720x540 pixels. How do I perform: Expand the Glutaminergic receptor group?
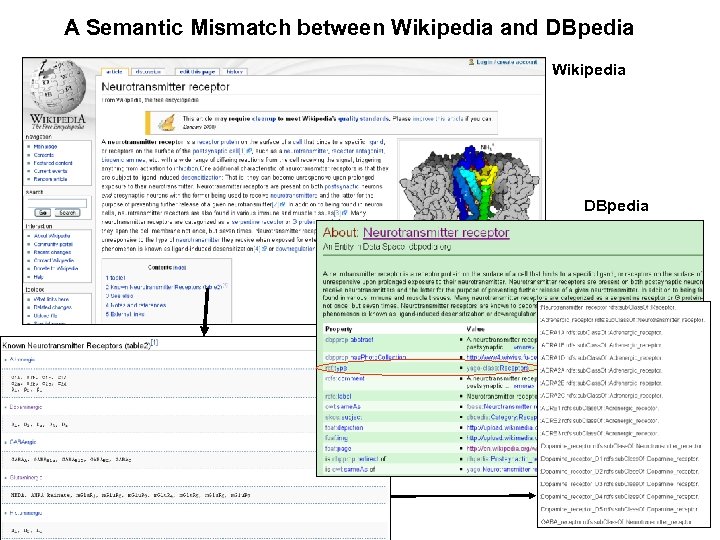pyautogui.click(x=26, y=478)
